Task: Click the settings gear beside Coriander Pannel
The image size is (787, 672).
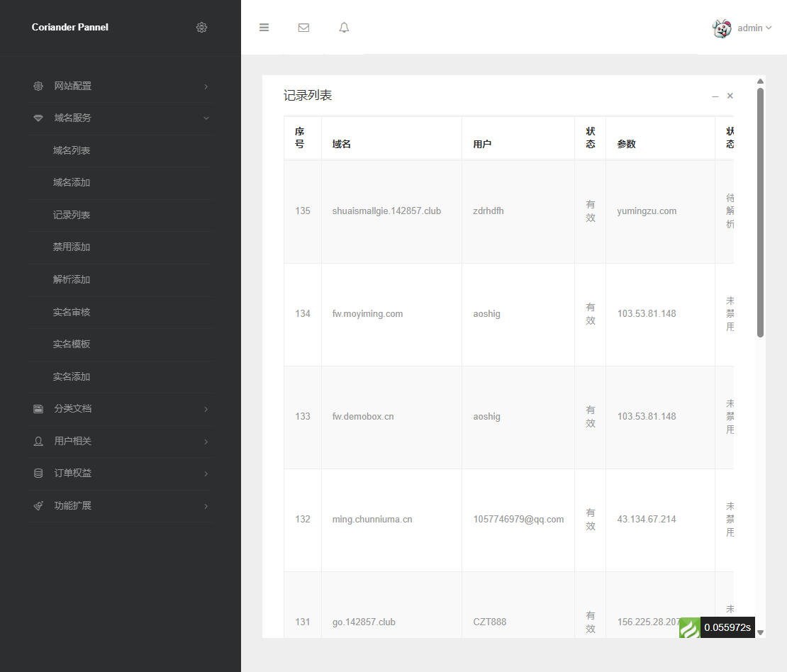Action: pyautogui.click(x=201, y=28)
